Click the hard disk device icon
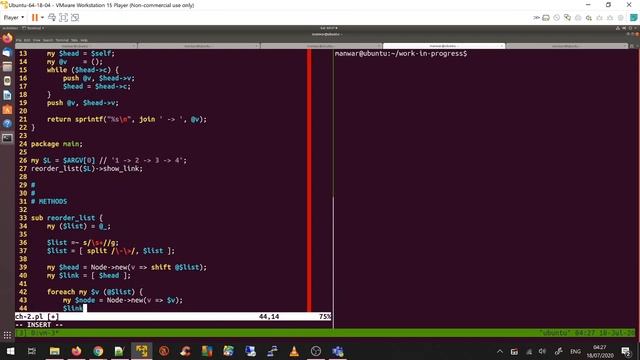The height and width of the screenshot is (360, 640). click(x=546, y=18)
